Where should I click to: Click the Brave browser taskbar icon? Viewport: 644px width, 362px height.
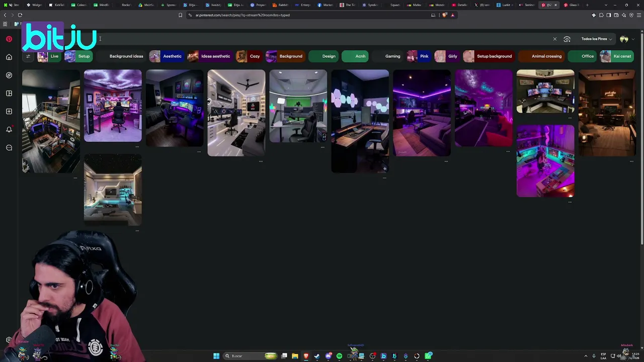(x=306, y=356)
